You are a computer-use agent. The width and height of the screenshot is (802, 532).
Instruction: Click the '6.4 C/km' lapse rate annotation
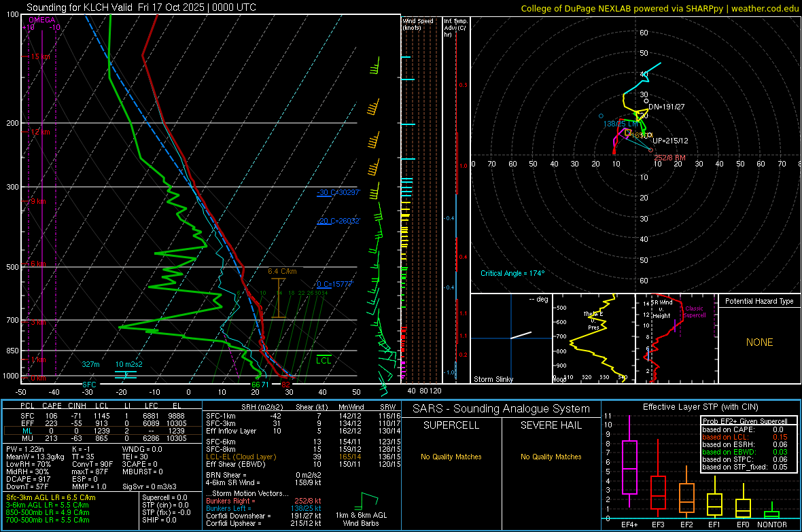282,271
